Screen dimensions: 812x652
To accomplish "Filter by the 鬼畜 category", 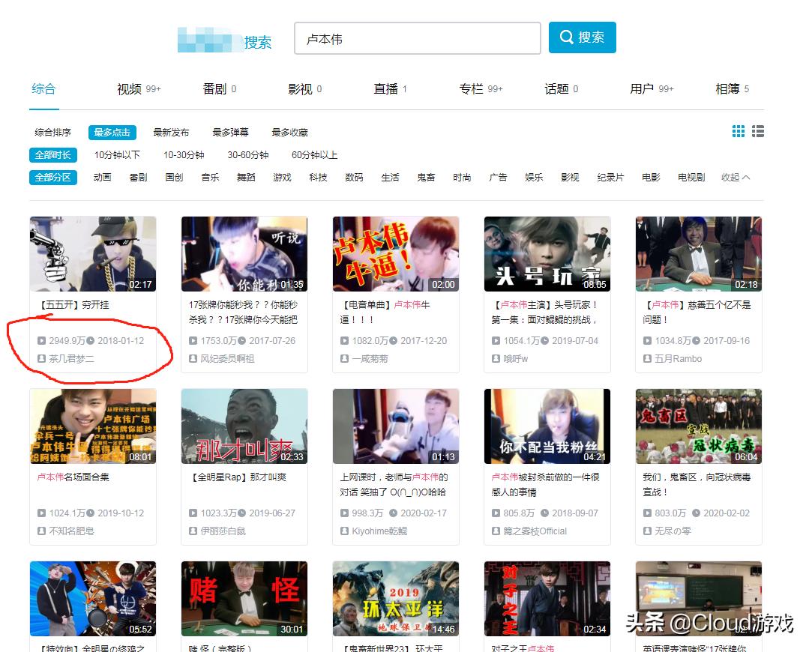I will tap(426, 178).
